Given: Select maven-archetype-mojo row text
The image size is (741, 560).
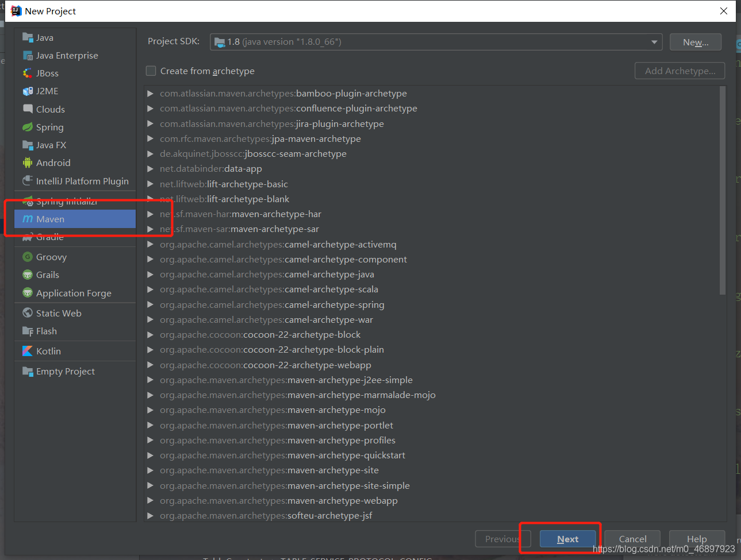Looking at the screenshot, I should coord(272,410).
